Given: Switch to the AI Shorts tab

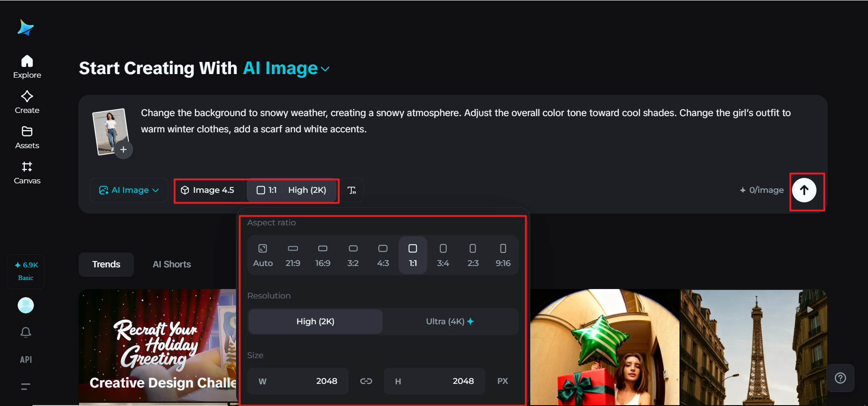Looking at the screenshot, I should point(172,265).
